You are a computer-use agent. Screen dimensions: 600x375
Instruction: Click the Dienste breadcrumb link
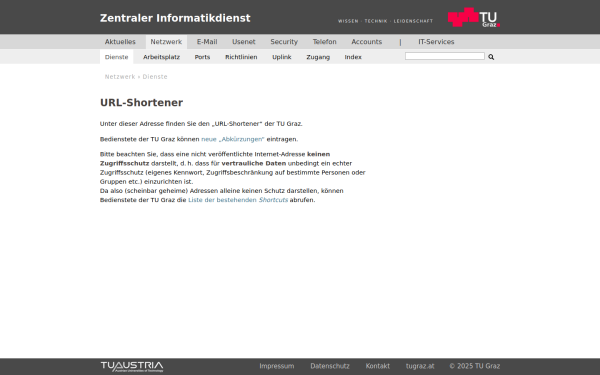[155, 77]
